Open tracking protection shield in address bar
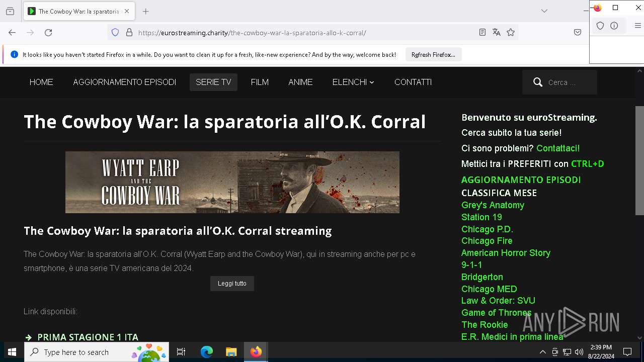Viewport: 644px width, 362px height. point(115,33)
